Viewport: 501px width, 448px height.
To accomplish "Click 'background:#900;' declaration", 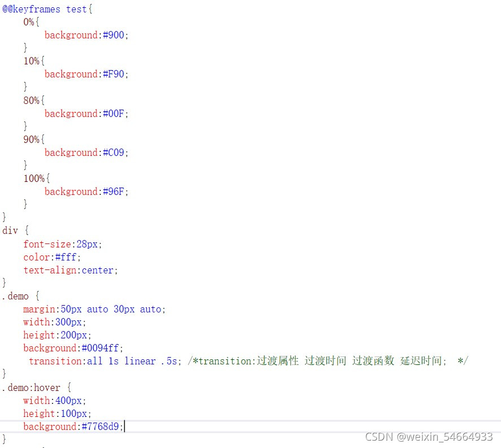I will [86, 35].
